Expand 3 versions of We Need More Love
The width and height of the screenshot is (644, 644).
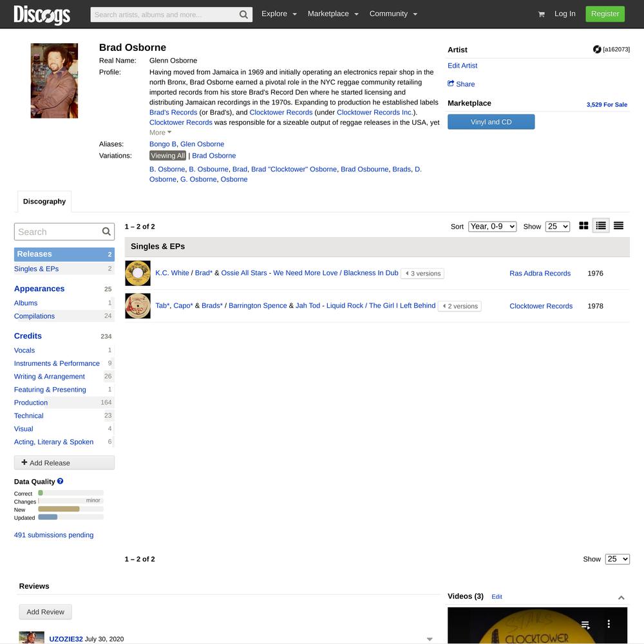tap(422, 274)
